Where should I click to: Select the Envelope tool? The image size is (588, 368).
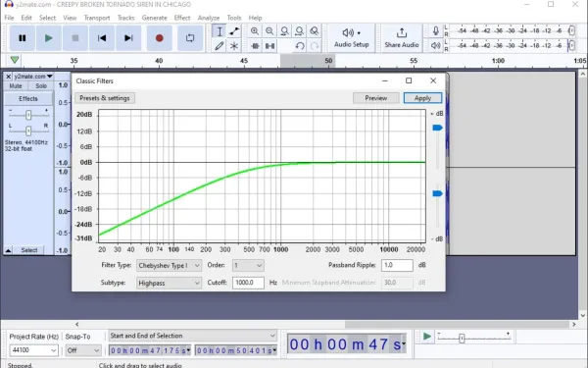[234, 31]
